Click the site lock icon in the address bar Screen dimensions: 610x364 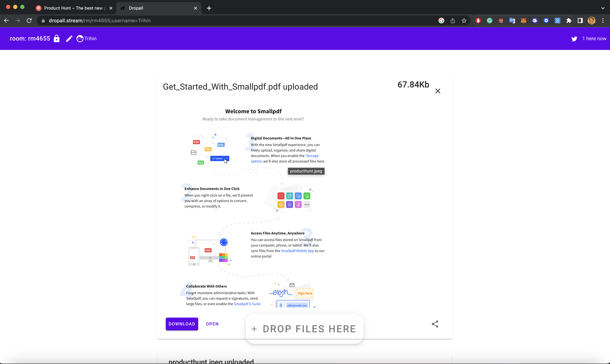pyautogui.click(x=43, y=21)
